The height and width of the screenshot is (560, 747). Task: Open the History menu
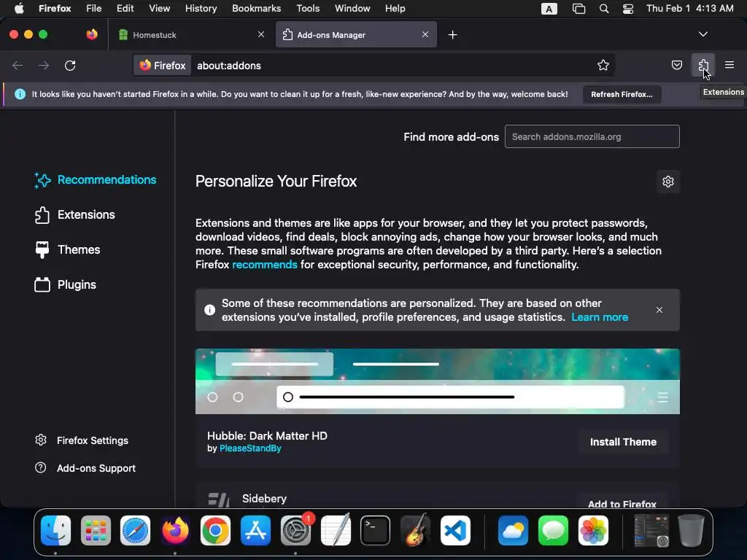[x=201, y=8]
